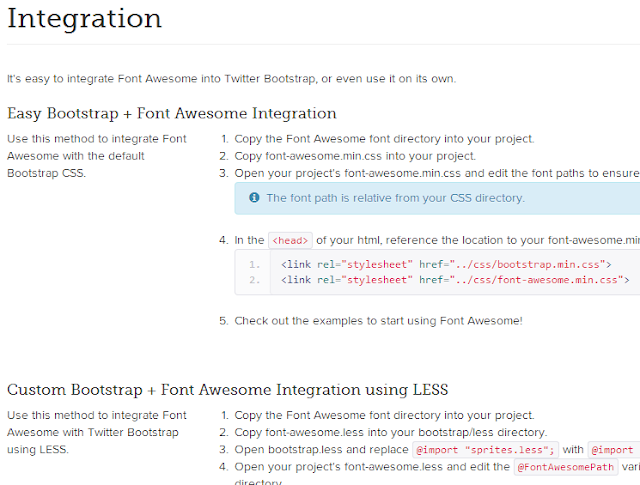Click step 3 "Open your project's font-awesome.min.css"
The height and width of the screenshot is (485, 640).
click(437, 173)
